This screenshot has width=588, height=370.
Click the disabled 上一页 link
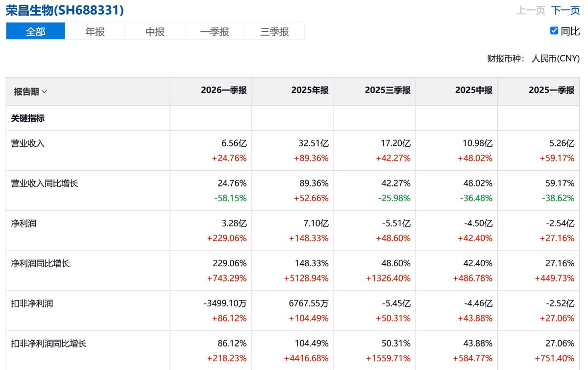pyautogui.click(x=531, y=10)
